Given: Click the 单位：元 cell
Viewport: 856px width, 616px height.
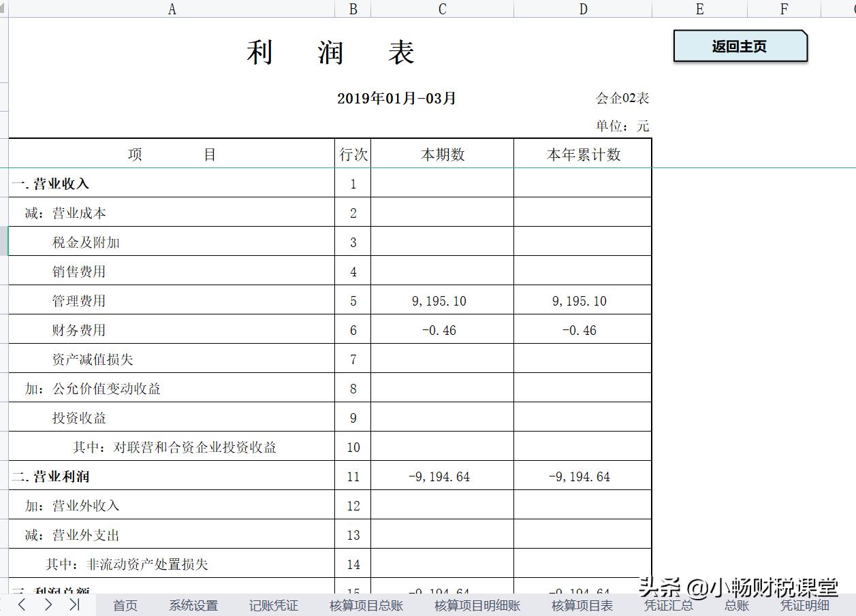Looking at the screenshot, I should [623, 126].
